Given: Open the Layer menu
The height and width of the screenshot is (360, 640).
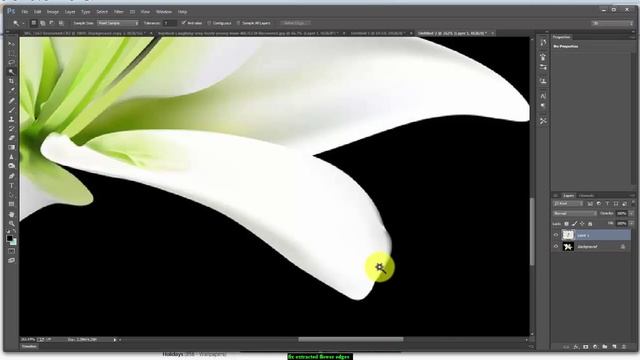Looking at the screenshot, I should [x=70, y=12].
